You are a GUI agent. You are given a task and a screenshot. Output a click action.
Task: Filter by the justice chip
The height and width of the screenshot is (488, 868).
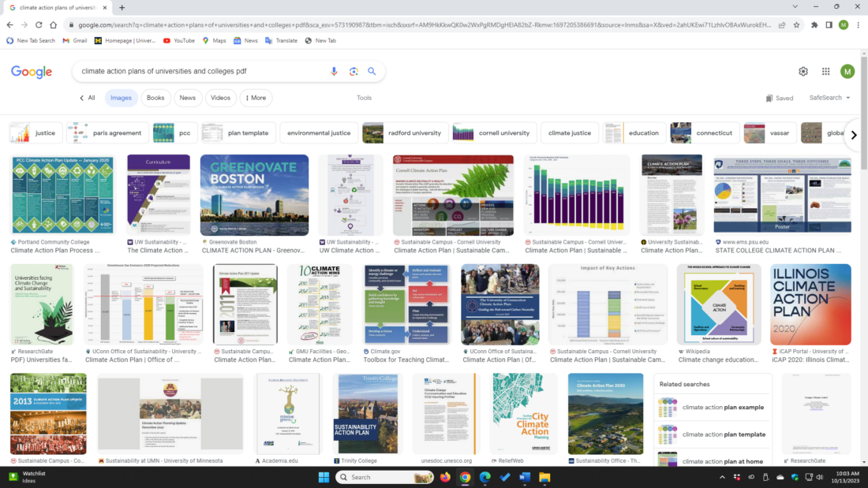tap(36, 133)
